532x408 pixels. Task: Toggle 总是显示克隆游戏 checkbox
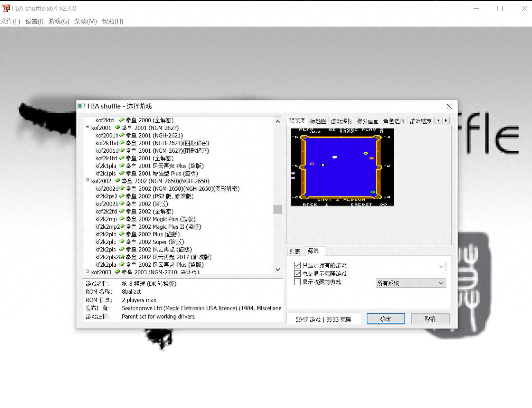(297, 273)
